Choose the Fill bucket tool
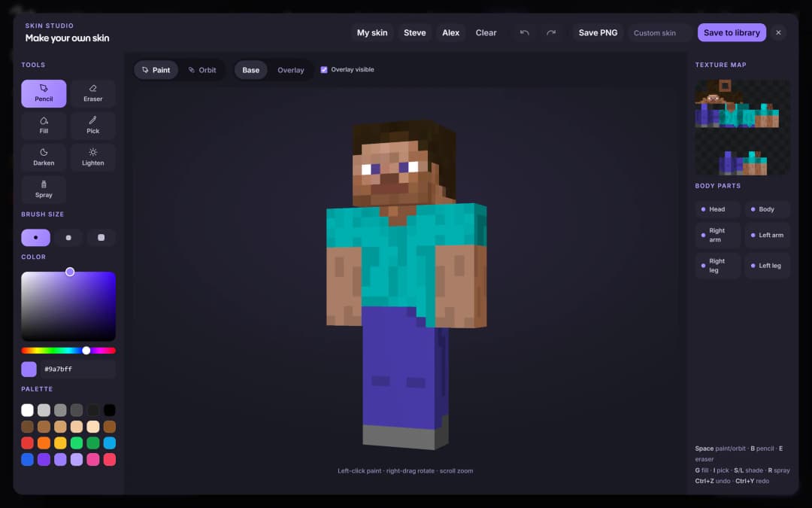 pyautogui.click(x=44, y=126)
